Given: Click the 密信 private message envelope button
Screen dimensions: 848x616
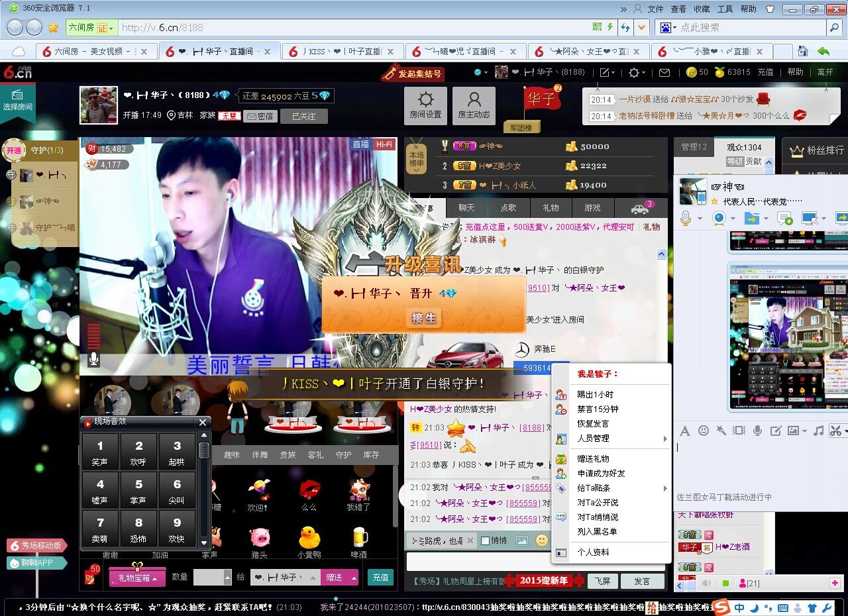Looking at the screenshot, I should point(260,116).
